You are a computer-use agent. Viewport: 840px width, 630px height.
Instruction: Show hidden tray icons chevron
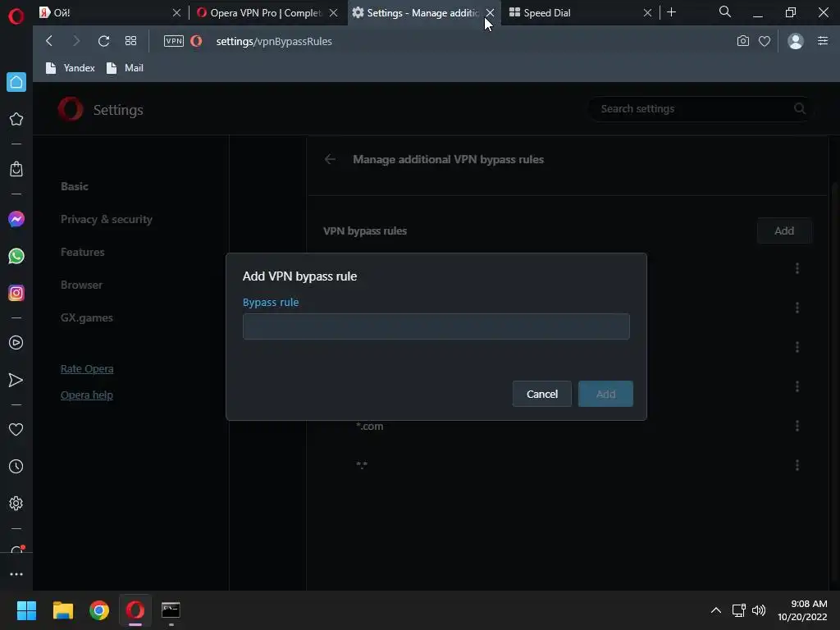click(715, 610)
